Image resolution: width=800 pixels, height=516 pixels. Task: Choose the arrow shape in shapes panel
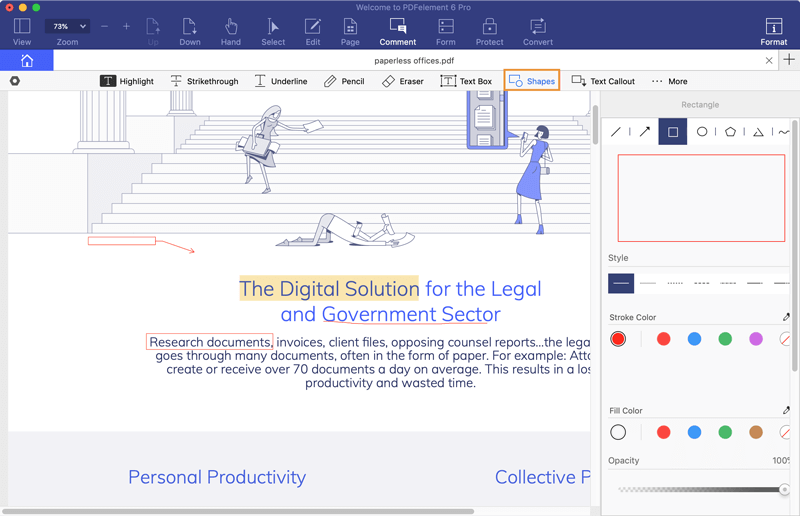(x=645, y=132)
